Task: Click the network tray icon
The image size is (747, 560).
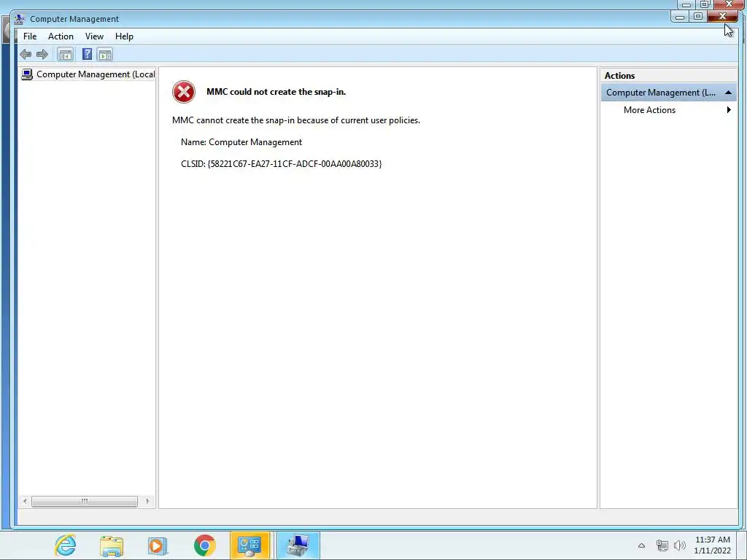Action: pyautogui.click(x=662, y=545)
